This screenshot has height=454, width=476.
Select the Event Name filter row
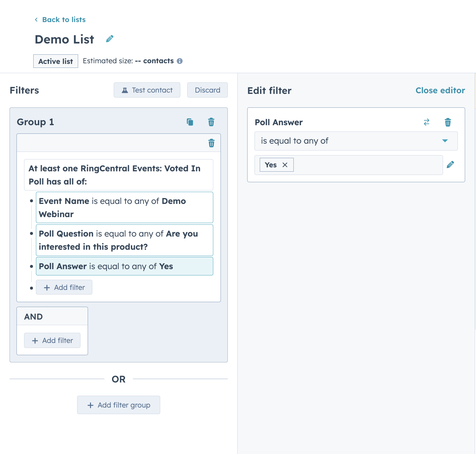click(x=125, y=208)
